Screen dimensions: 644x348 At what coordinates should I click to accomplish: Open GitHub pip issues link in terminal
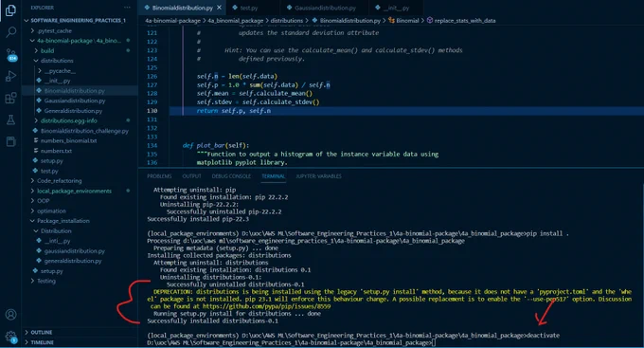(x=266, y=306)
